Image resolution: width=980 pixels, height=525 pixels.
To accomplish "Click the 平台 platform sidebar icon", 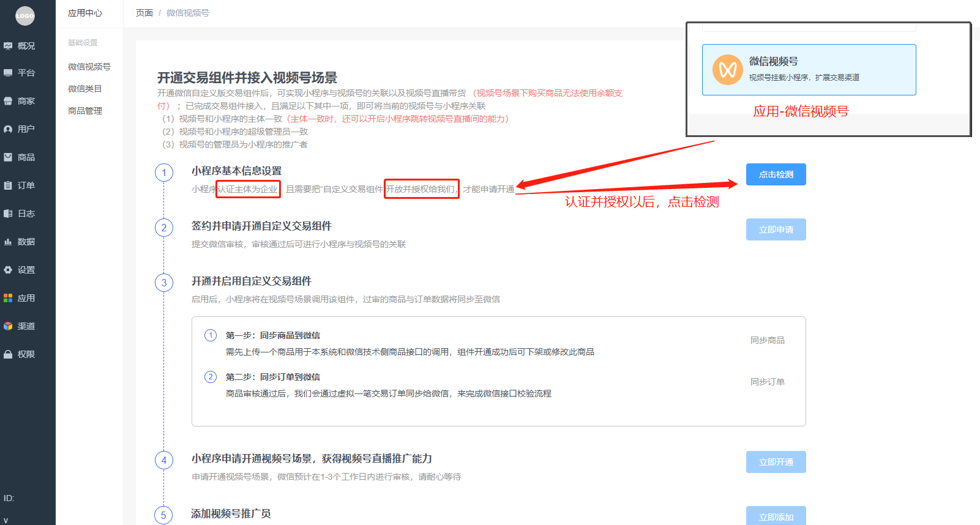I will coord(8,73).
